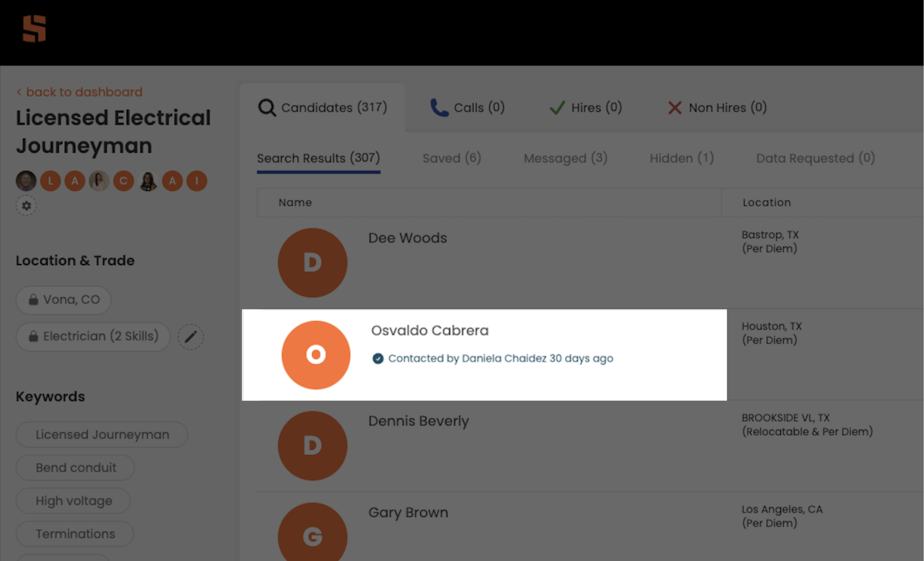Show the Hidden (1) candidates tab

[x=682, y=158]
